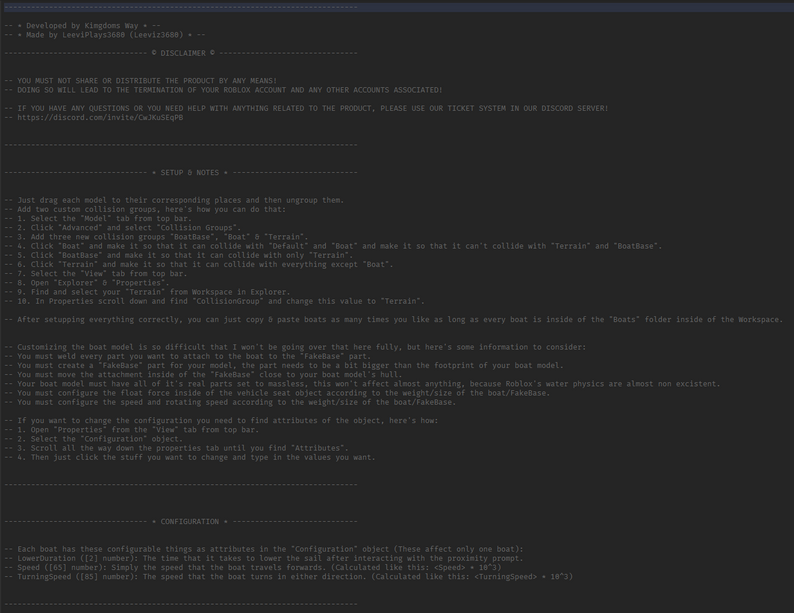Screen dimensions: 794x613
Task: Open the discord.com/invite link
Action: 100,117
